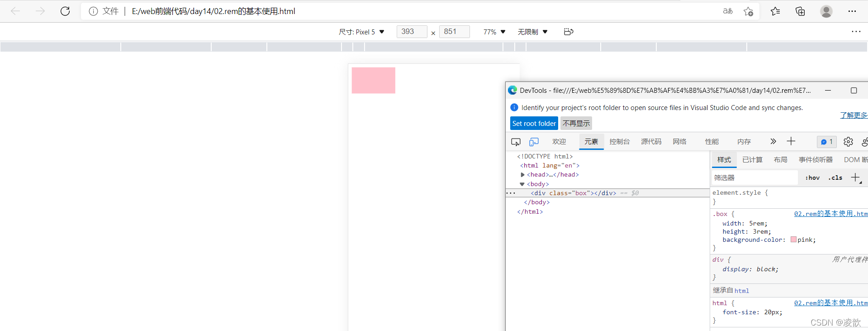Open the Favorites list icon
This screenshot has width=868, height=331.
tap(775, 11)
